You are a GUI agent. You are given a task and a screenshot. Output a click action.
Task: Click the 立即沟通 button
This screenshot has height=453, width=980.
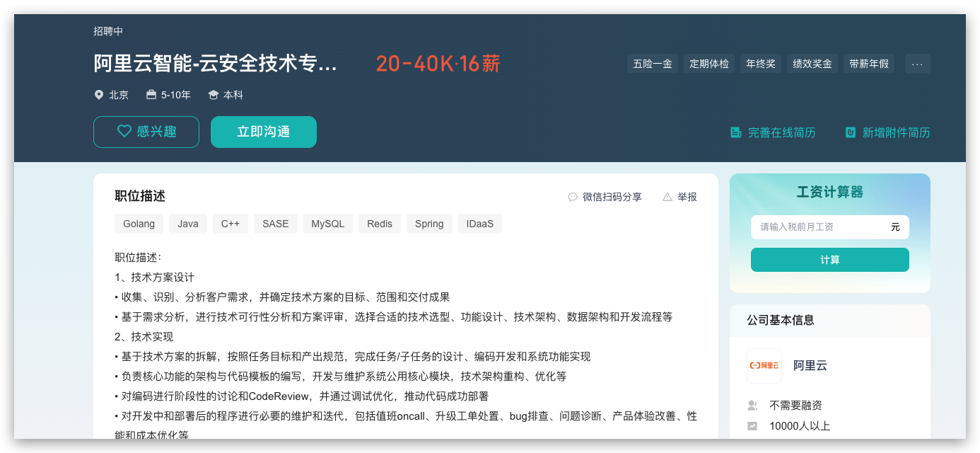[x=264, y=132]
